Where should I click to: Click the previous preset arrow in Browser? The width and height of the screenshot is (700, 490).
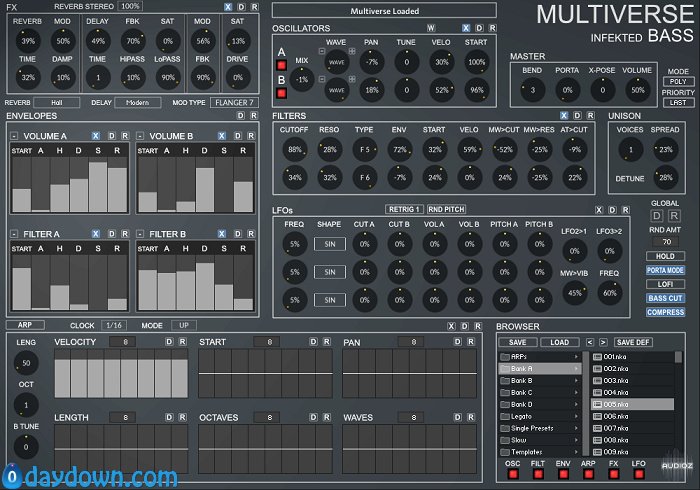coord(589,342)
